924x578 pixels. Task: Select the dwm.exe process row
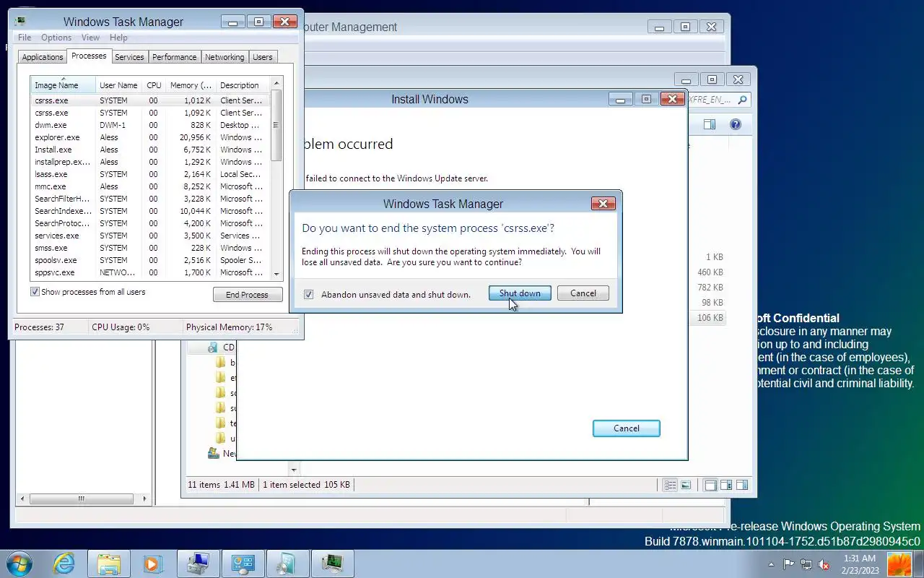click(150, 125)
